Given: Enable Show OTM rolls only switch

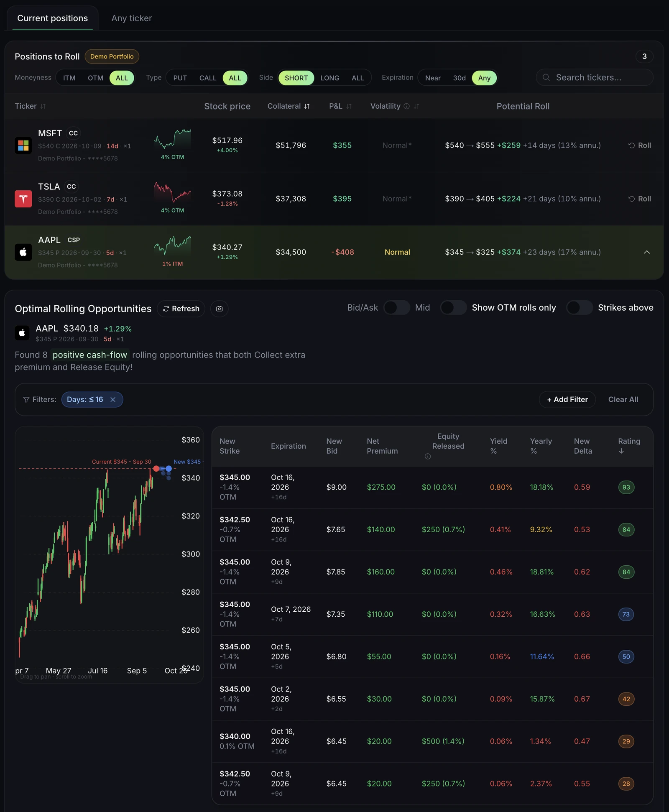Looking at the screenshot, I should pos(453,308).
